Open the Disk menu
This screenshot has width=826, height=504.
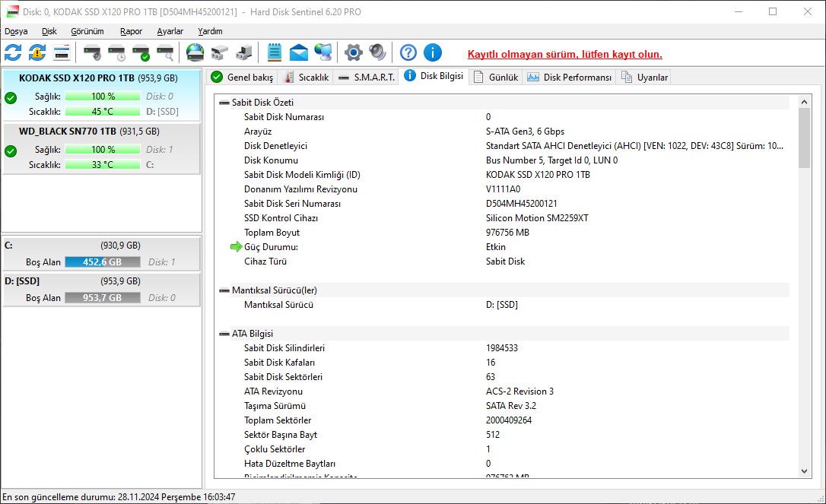49,32
